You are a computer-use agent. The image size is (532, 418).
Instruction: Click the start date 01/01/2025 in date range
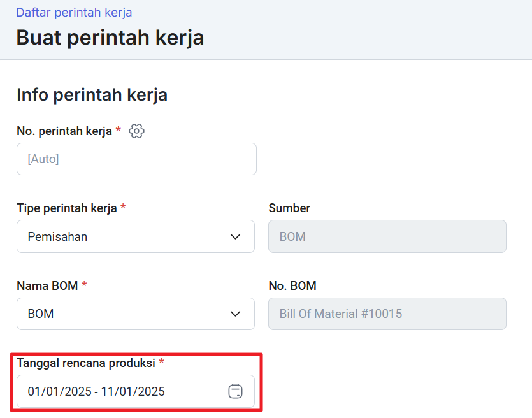tap(60, 391)
